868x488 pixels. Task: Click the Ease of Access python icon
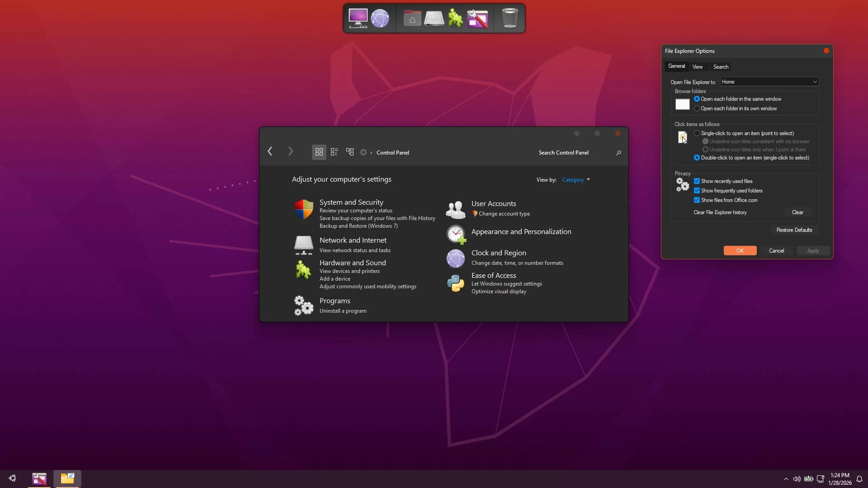[455, 283]
